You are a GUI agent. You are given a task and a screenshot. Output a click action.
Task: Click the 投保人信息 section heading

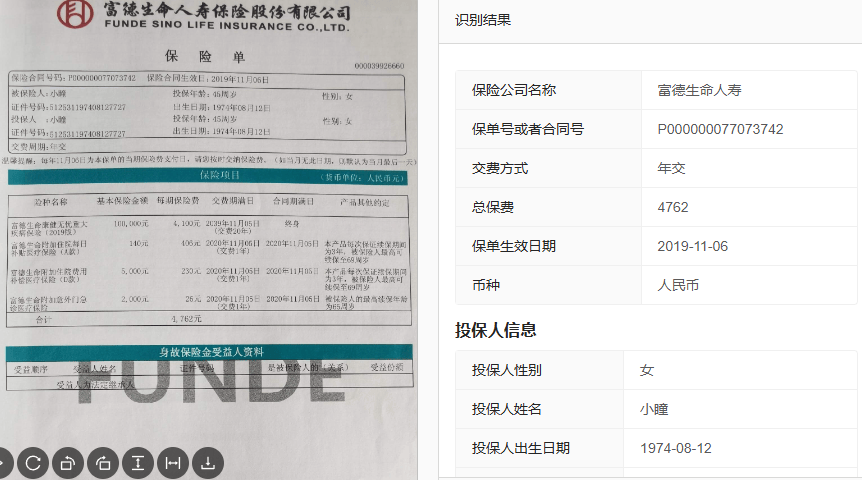495,330
